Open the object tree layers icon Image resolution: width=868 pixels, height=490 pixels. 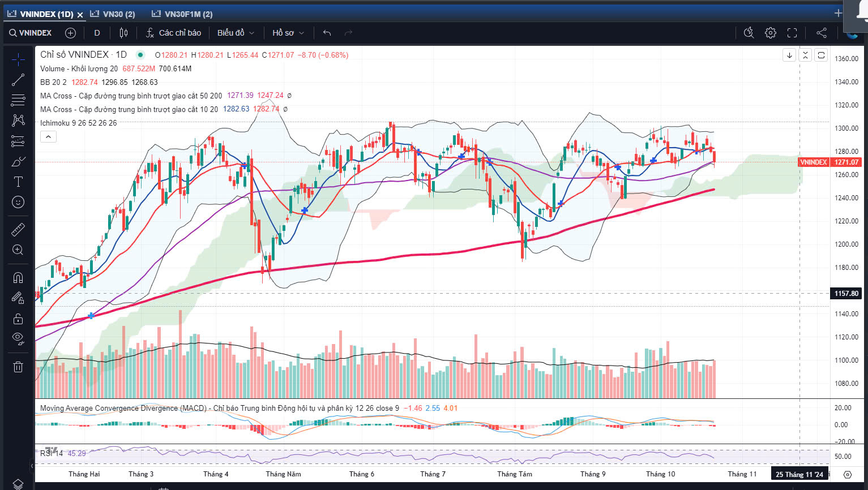pyautogui.click(x=18, y=484)
